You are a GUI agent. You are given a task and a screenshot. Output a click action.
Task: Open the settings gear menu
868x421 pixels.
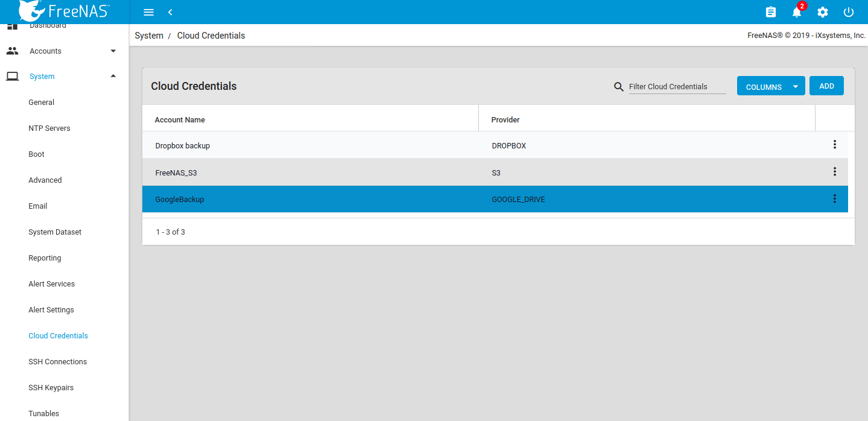pyautogui.click(x=823, y=12)
